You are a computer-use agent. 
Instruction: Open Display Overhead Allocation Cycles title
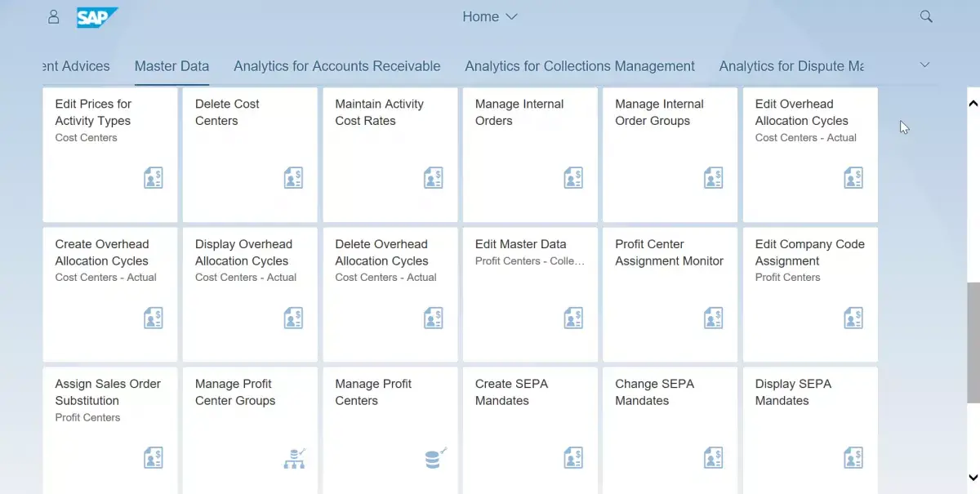tap(243, 252)
